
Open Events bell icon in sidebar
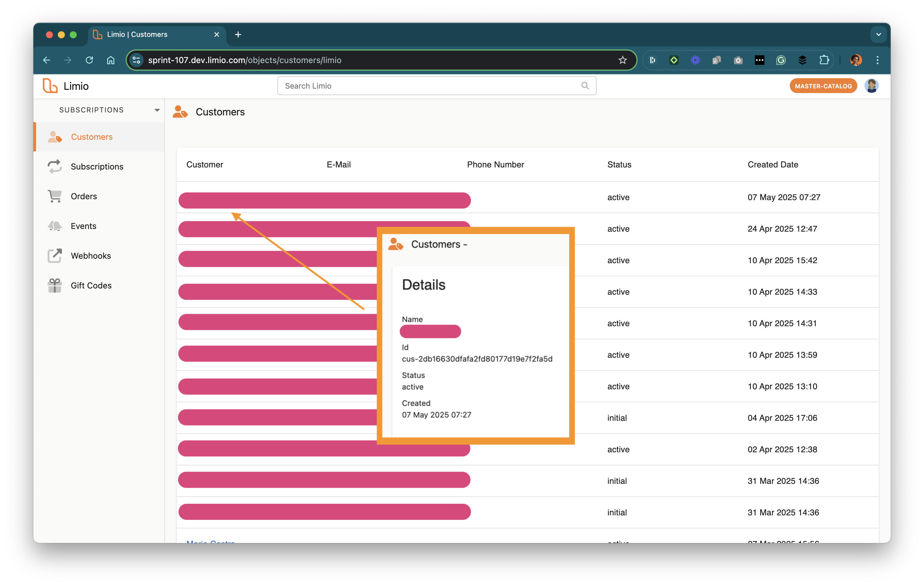pos(54,226)
